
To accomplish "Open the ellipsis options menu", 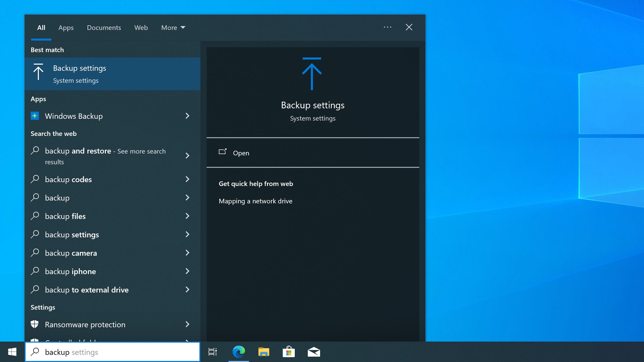I will point(388,27).
